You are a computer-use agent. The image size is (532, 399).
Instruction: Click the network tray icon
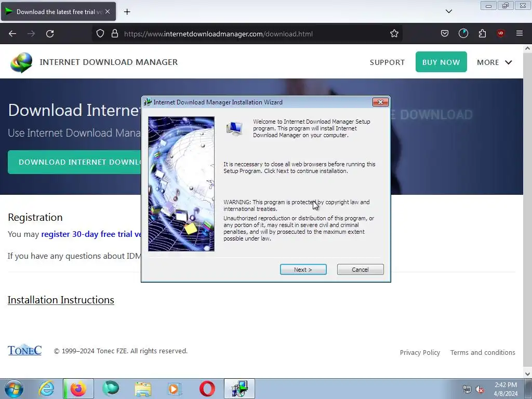coord(467,390)
